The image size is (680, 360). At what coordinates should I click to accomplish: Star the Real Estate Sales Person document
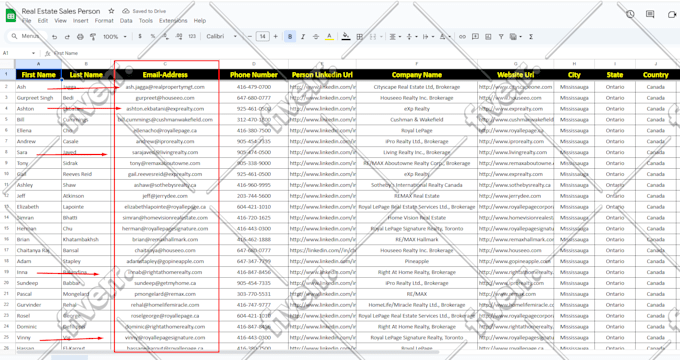click(111, 11)
